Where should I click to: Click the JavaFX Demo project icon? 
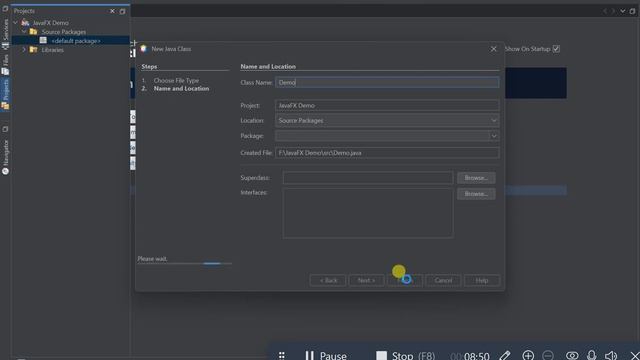[25, 22]
